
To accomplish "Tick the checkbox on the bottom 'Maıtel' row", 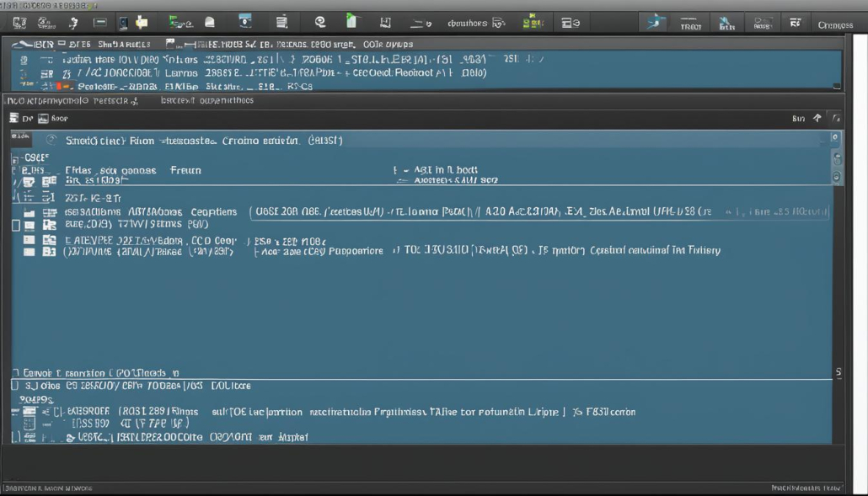I will pos(16,437).
